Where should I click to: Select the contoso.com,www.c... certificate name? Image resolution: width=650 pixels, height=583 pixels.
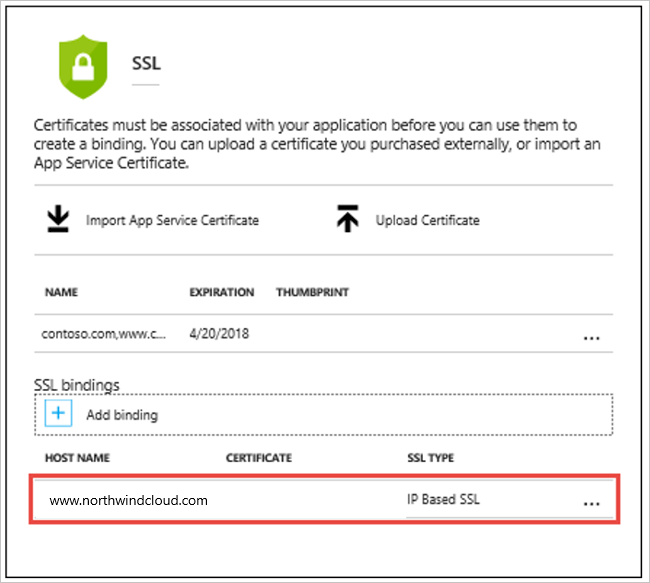104,334
